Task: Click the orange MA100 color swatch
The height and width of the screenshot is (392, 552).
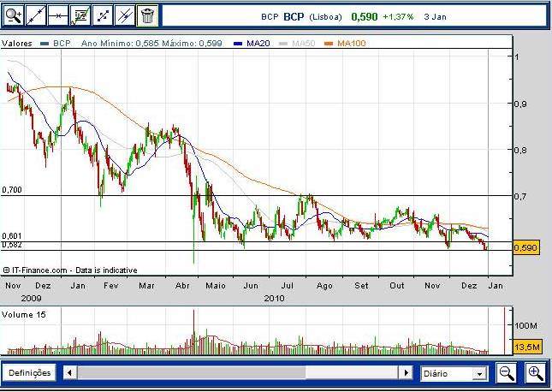Action: pos(329,44)
